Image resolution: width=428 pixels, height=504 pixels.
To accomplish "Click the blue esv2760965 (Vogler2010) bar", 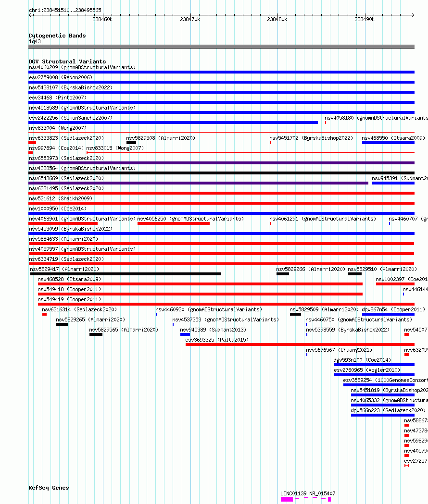I will 374,375.
